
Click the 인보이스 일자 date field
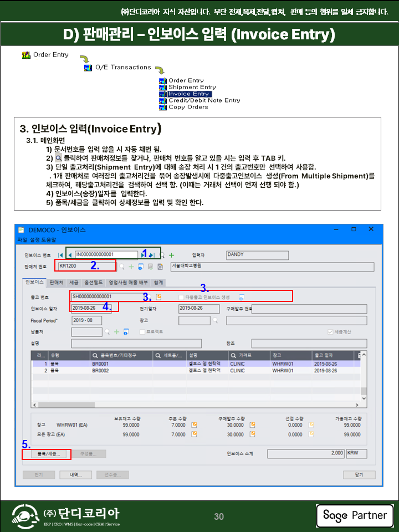91,309
